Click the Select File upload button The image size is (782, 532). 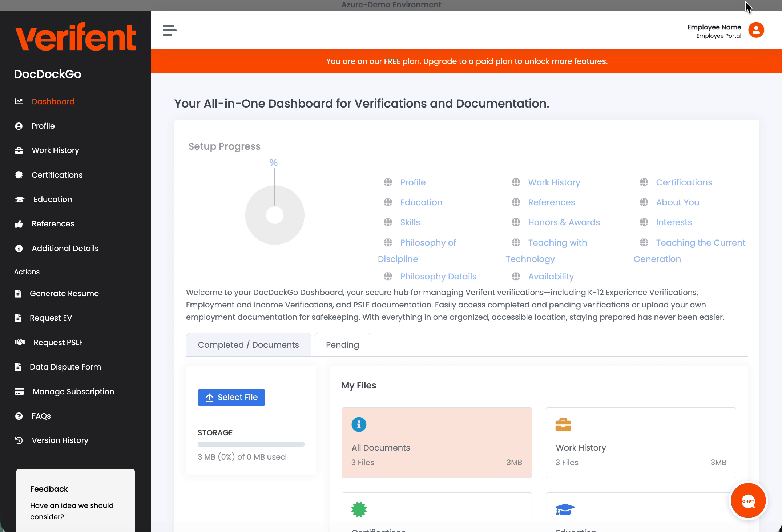coord(231,397)
